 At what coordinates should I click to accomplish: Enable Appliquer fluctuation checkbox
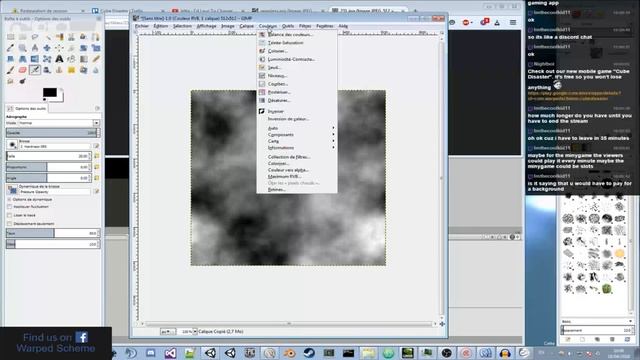click(x=9, y=207)
